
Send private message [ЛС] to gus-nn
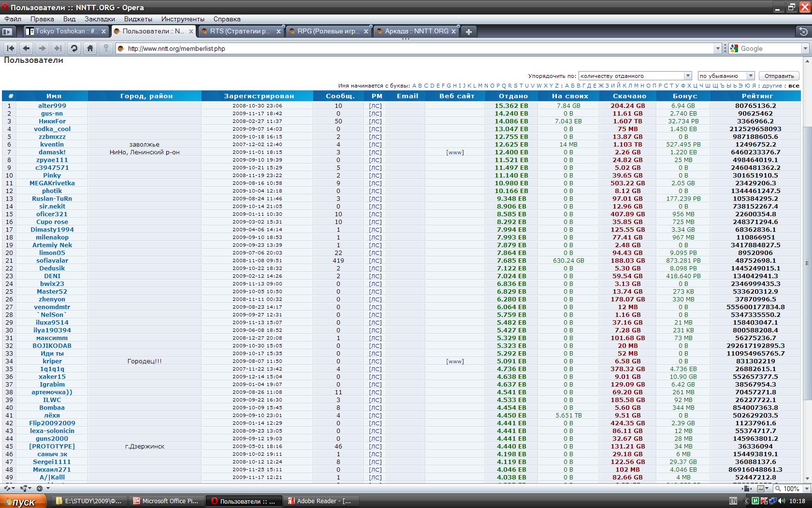[x=375, y=113]
